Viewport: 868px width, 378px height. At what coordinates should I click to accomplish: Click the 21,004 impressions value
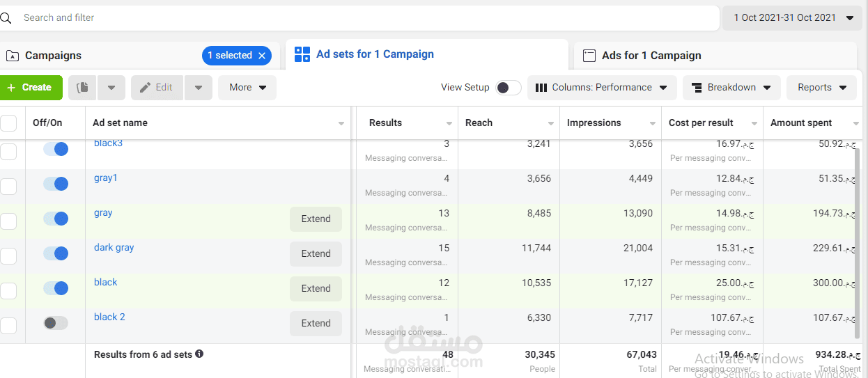click(x=637, y=248)
